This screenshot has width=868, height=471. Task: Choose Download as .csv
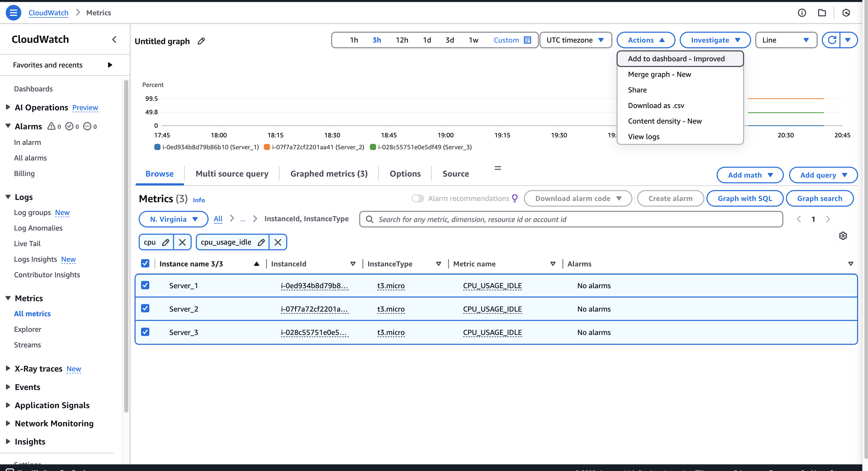680,105
